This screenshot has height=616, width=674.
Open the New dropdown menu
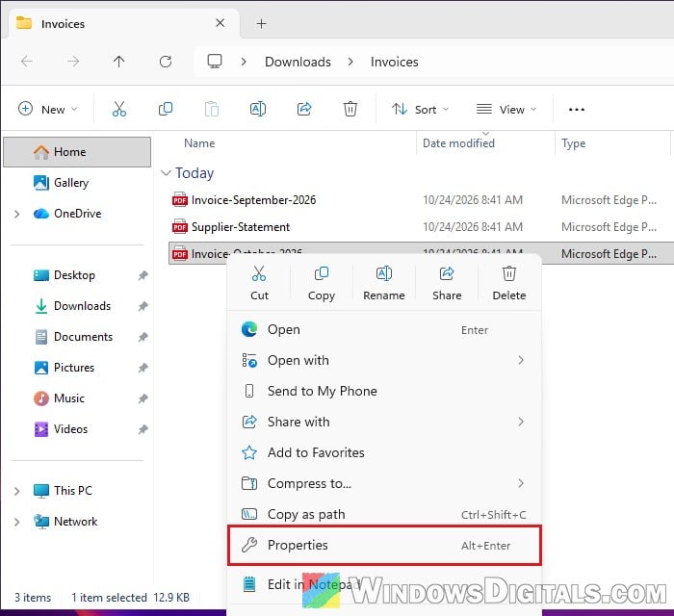click(x=48, y=109)
